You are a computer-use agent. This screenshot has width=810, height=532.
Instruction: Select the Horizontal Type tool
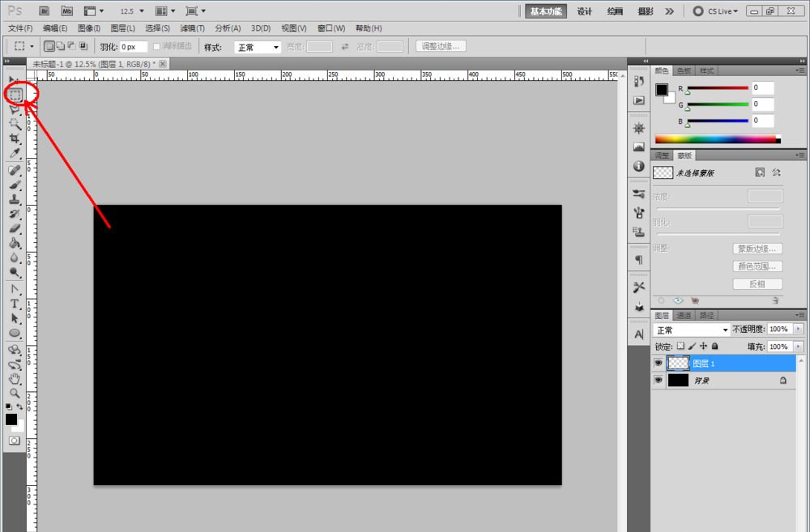pyautogui.click(x=15, y=304)
